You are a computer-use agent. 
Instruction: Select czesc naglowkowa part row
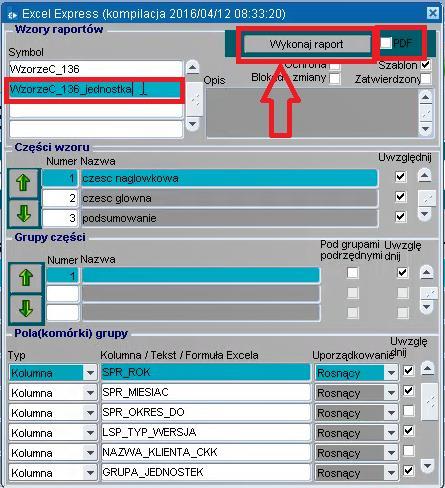point(229,178)
